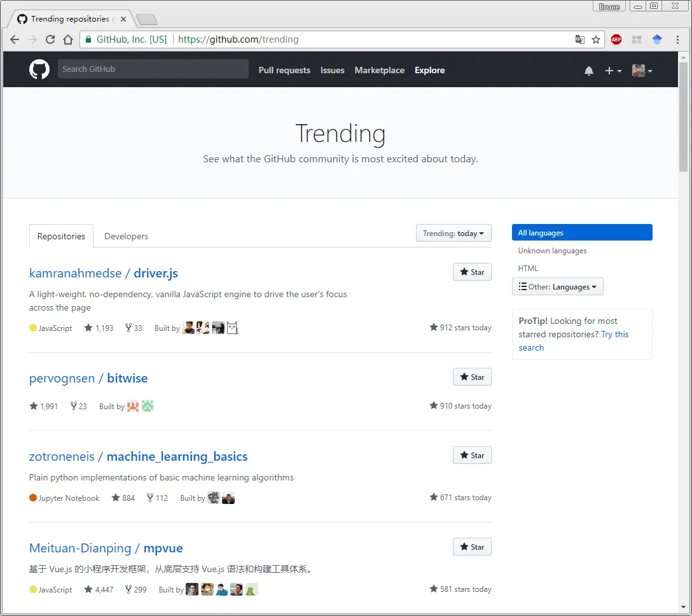
Task: Open the Chrome three-dot menu
Action: pos(677,39)
